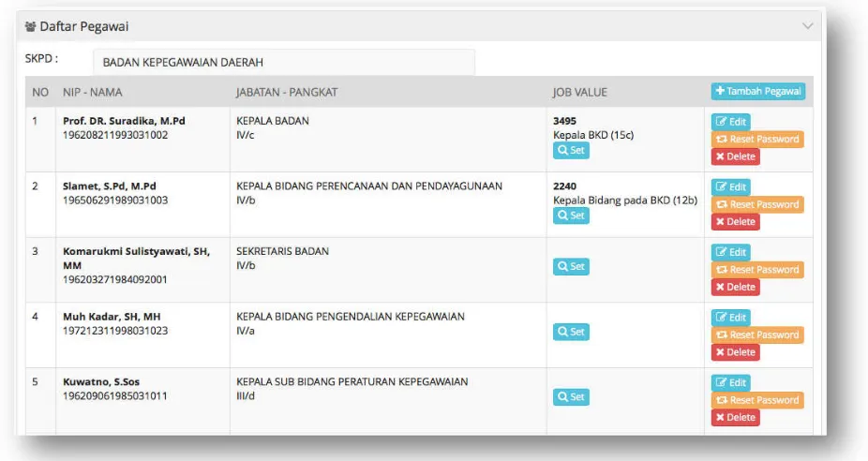Click Kepala Bidang pada BKD (12b) text
This screenshot has width=868, height=461.
click(625, 201)
